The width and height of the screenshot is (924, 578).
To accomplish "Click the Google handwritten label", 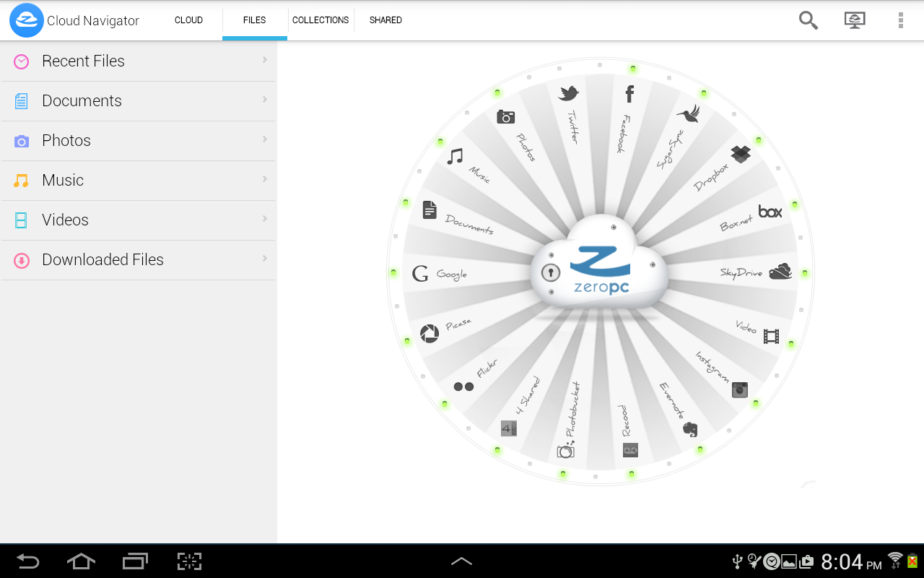I will click(x=452, y=275).
